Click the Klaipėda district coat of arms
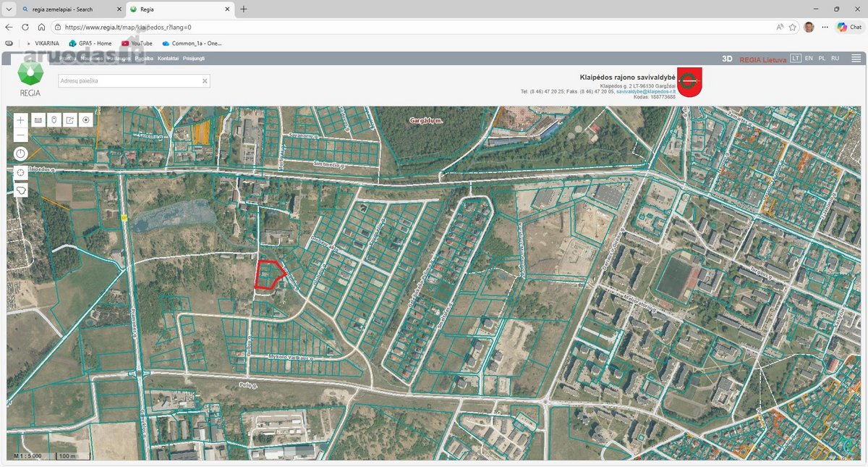868x467 pixels. (689, 83)
